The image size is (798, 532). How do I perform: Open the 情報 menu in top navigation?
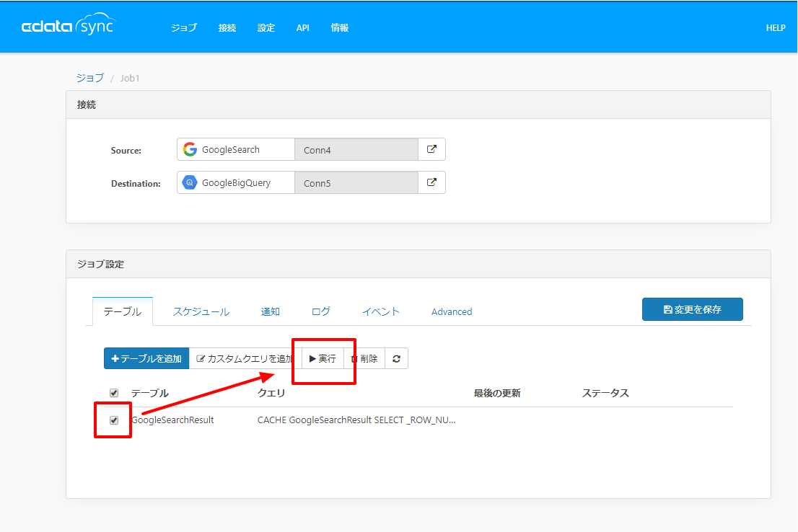tap(339, 28)
